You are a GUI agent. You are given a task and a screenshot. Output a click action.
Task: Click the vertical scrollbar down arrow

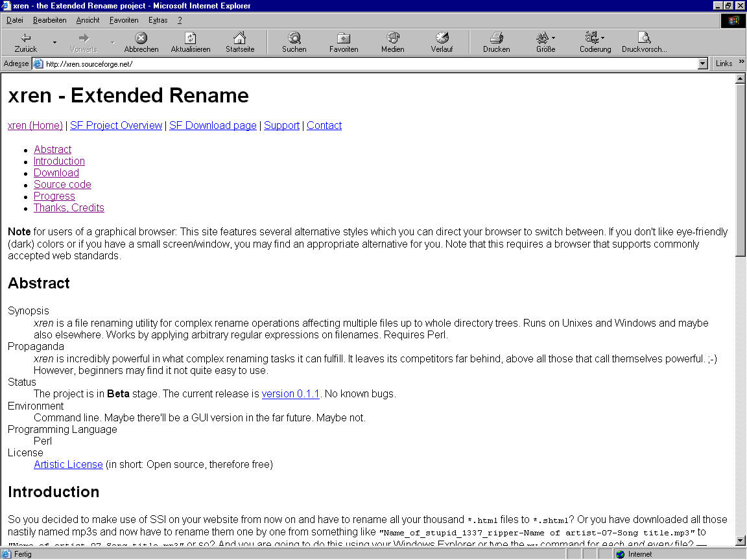[x=741, y=541]
